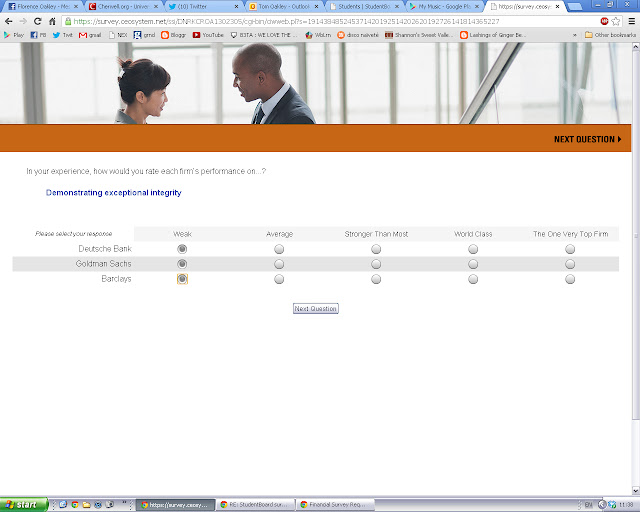Switch to the Tom Oakley Outlook tab

coord(284,7)
